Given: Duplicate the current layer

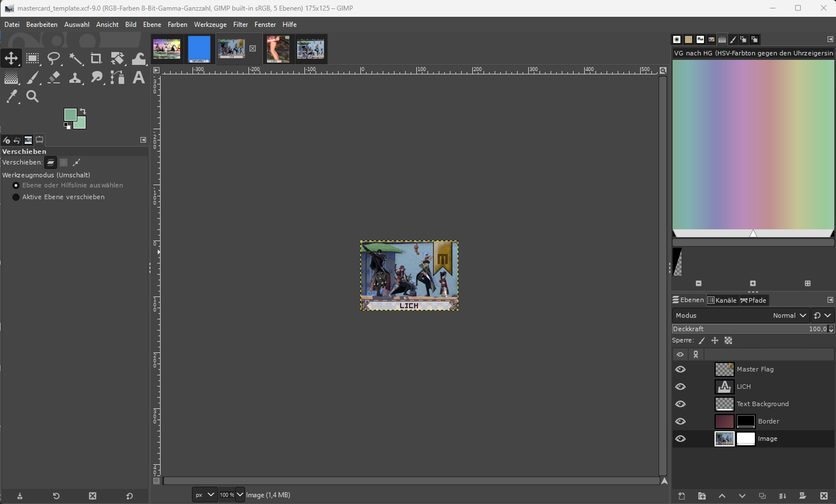Looking at the screenshot, I should [762, 496].
